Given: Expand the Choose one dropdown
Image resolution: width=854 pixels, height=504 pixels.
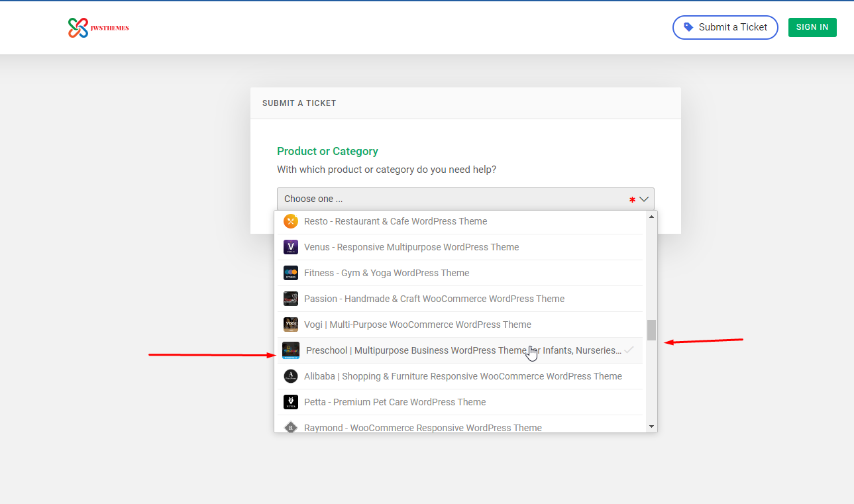Looking at the screenshot, I should click(x=466, y=199).
